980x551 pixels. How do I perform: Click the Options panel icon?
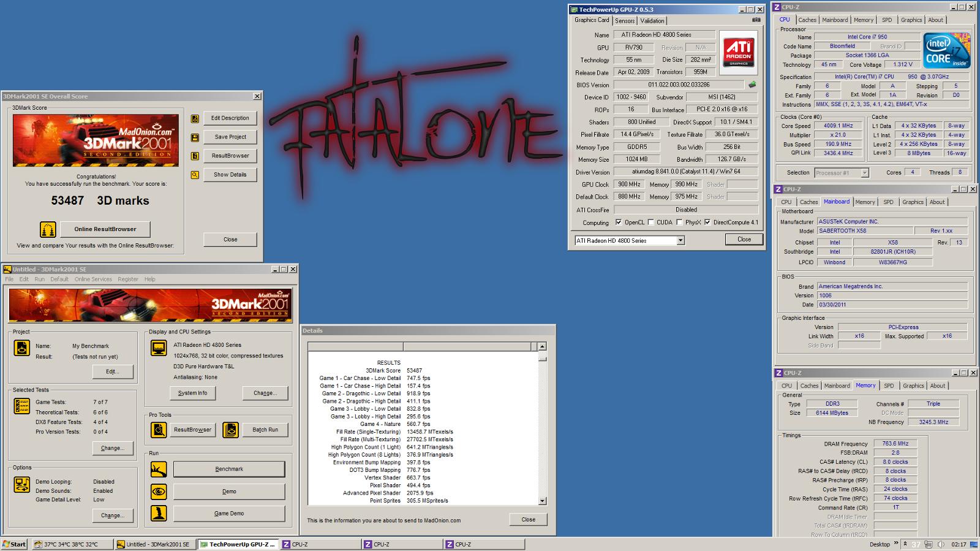[22, 484]
